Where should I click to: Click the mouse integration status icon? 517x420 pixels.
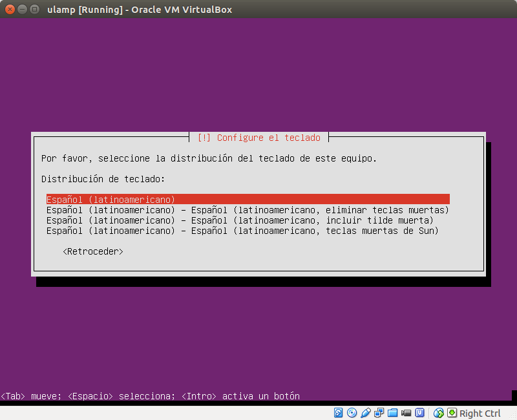(x=438, y=413)
